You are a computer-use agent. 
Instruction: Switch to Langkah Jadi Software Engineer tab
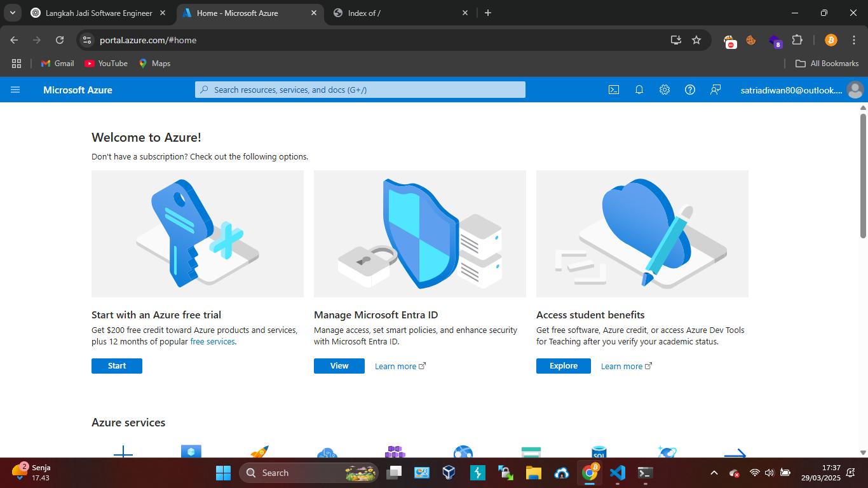[x=100, y=13]
